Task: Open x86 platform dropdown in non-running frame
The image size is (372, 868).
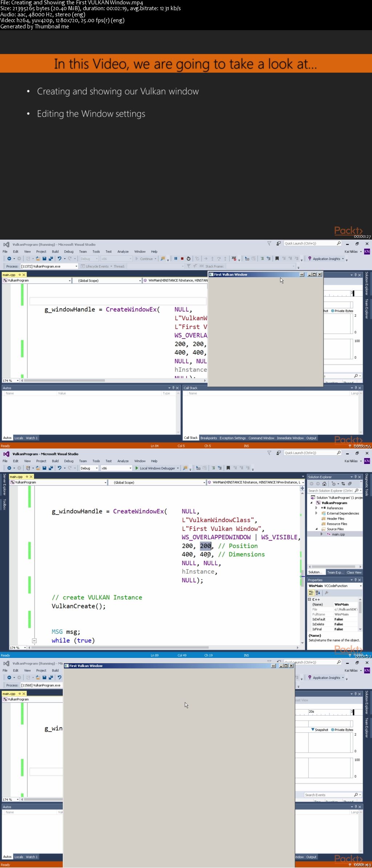Action: point(116,468)
